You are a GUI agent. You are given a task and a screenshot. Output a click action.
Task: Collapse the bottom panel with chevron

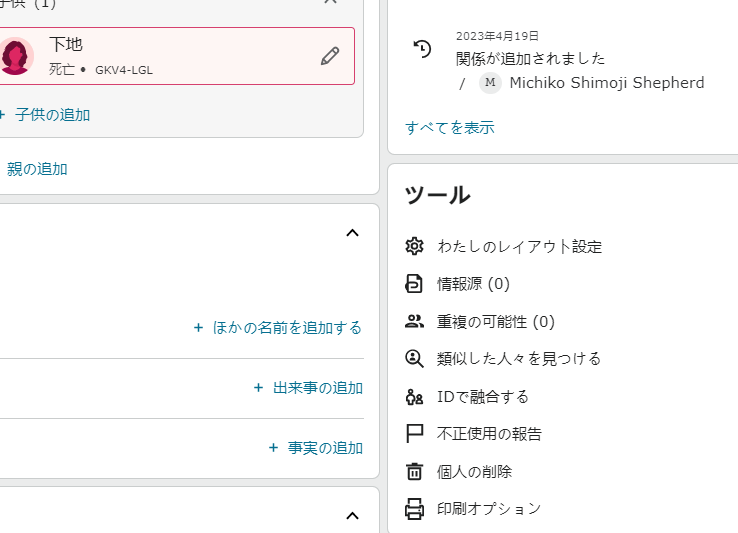351,516
